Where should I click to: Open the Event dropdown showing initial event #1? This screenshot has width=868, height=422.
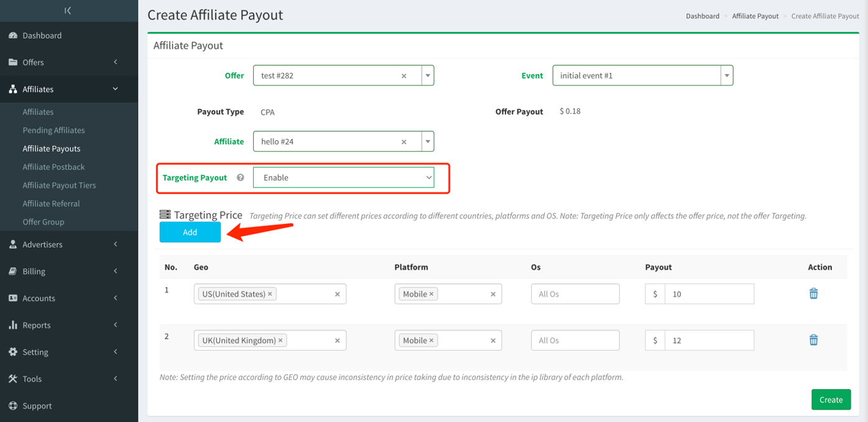click(643, 75)
